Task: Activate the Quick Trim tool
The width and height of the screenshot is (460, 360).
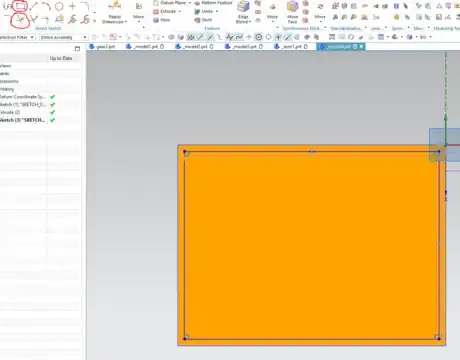Action: click(x=20, y=20)
